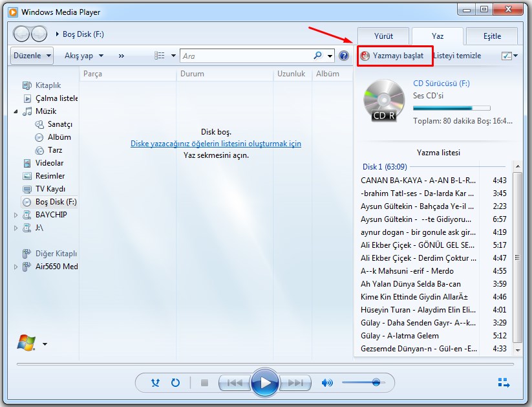532x407 pixels.
Task: Click the Listeyi temizle button
Action: tap(458, 56)
